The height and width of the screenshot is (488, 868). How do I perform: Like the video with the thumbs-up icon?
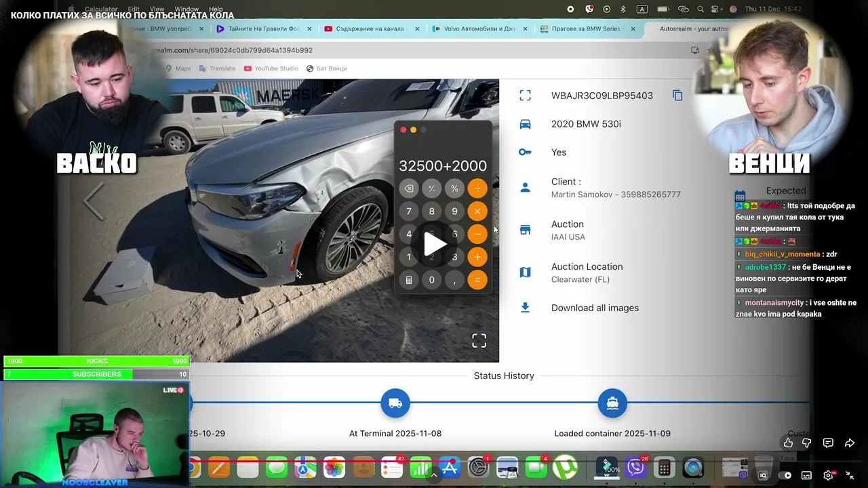pos(788,443)
